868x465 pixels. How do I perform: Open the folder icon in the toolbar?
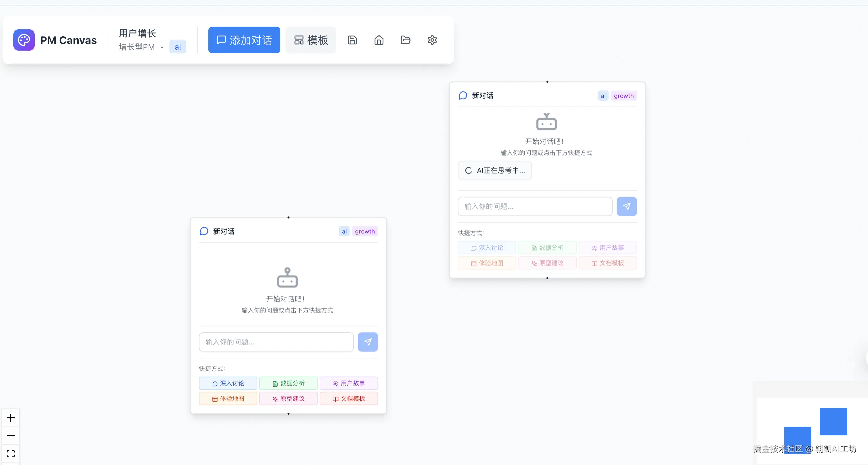[405, 40]
